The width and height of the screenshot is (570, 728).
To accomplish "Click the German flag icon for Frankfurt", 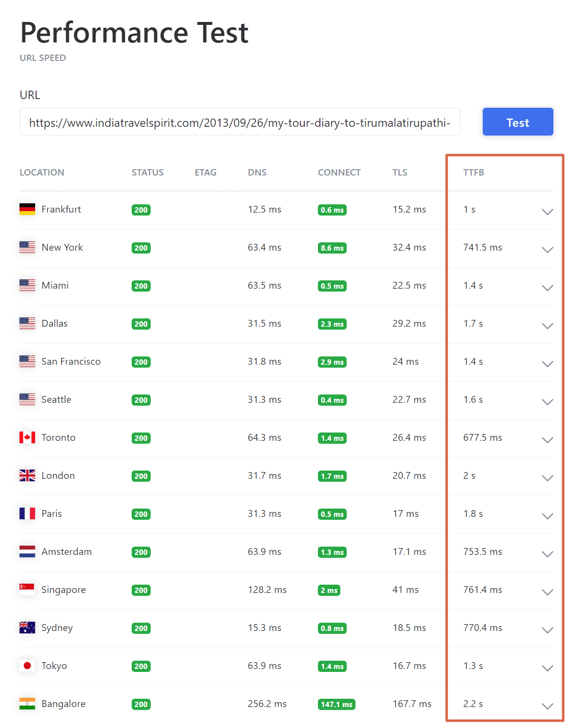I will coord(27,209).
